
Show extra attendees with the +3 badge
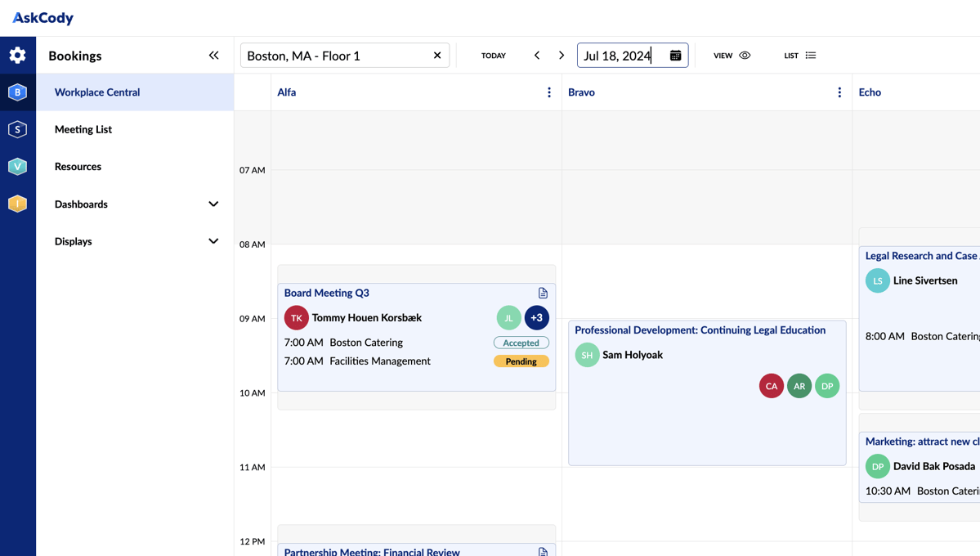536,317
